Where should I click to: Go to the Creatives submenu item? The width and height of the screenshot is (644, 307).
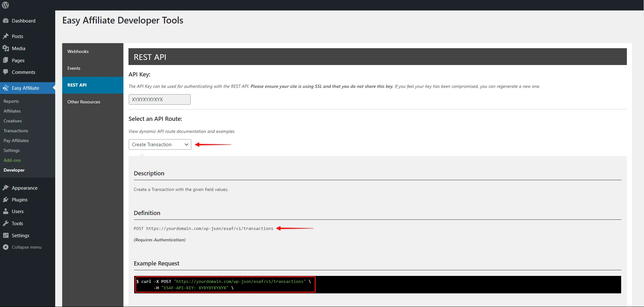[13, 121]
